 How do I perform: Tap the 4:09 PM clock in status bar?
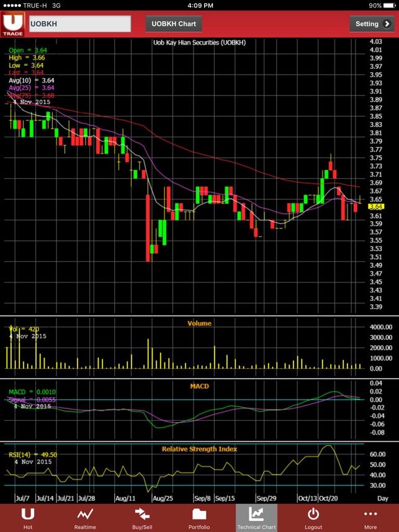[200, 6]
